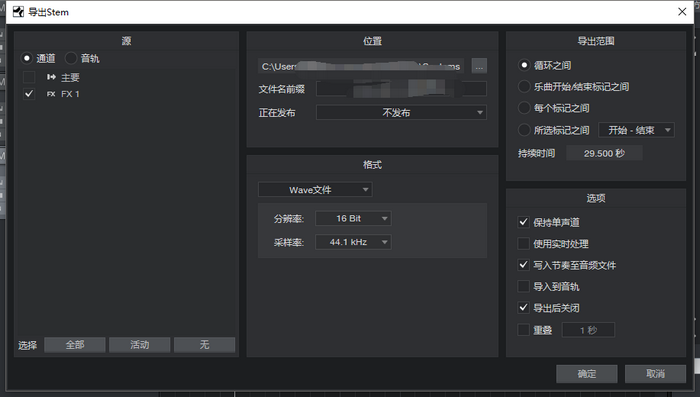
Task: Click the 位置 panel header
Action: (x=372, y=41)
